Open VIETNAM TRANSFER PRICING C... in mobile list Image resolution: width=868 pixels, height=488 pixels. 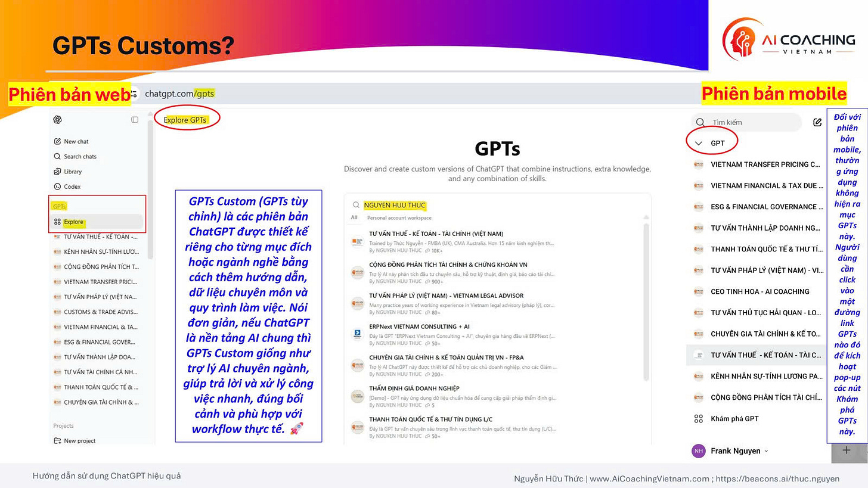point(756,164)
